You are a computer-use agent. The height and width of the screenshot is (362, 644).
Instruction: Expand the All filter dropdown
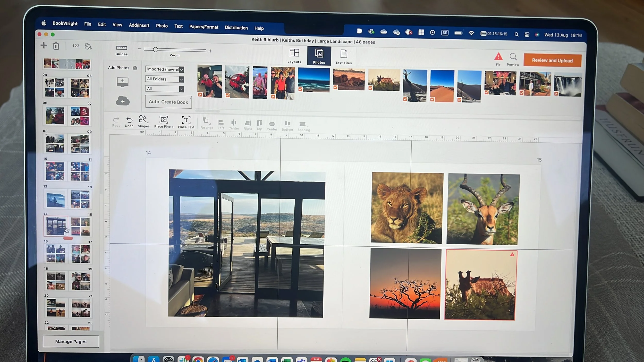pyautogui.click(x=181, y=89)
